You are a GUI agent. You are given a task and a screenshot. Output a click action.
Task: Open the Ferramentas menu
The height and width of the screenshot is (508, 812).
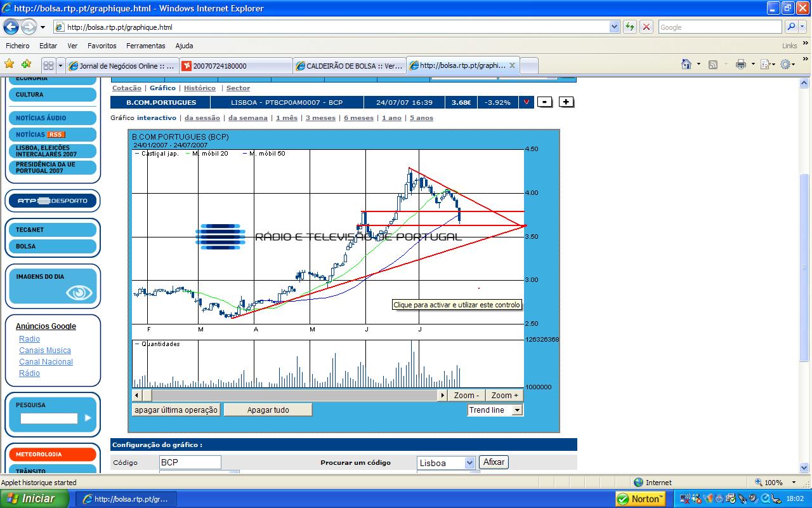point(145,46)
